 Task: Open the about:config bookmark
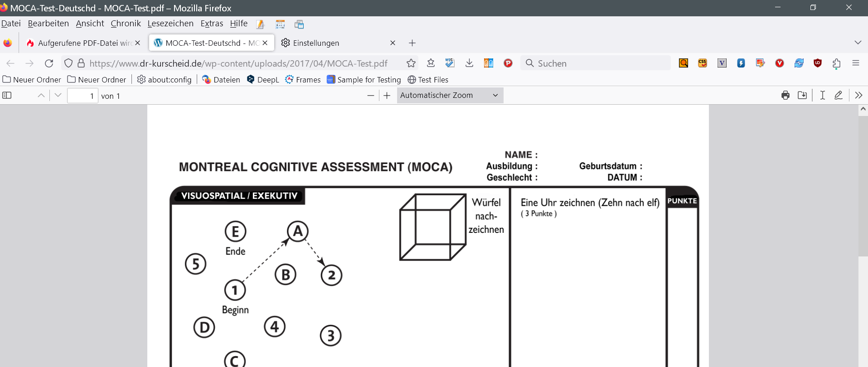(x=165, y=80)
